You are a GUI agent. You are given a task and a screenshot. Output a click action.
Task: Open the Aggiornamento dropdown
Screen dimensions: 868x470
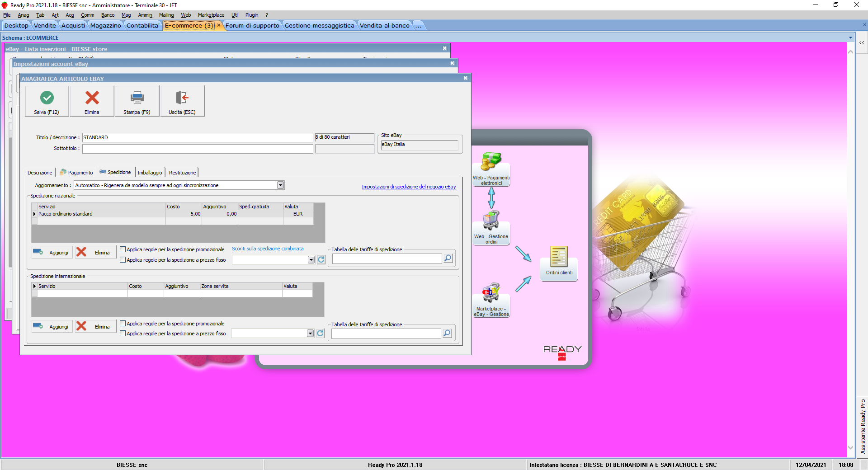click(280, 185)
